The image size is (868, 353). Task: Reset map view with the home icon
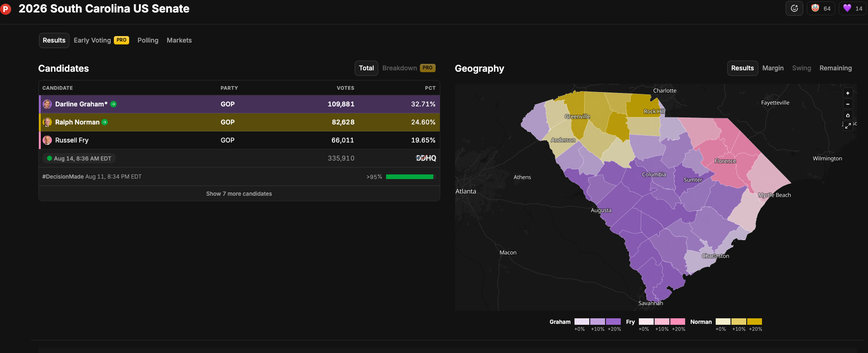click(x=848, y=115)
